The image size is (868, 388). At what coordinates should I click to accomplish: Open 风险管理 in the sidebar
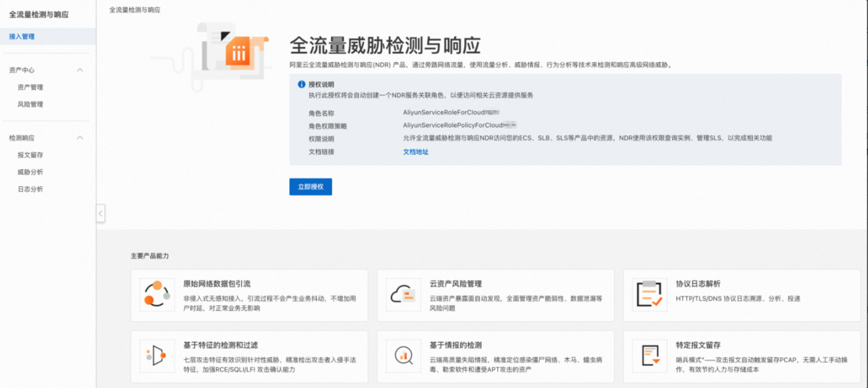[30, 104]
